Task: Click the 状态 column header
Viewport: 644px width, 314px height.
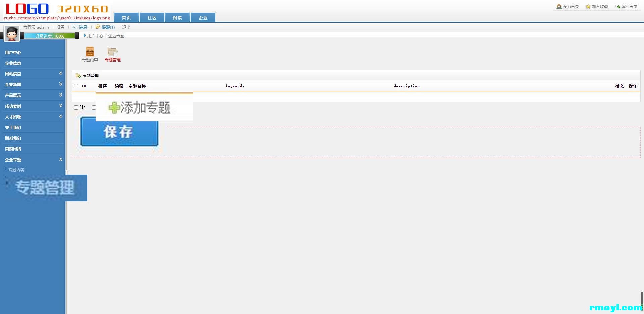Action: pos(620,86)
